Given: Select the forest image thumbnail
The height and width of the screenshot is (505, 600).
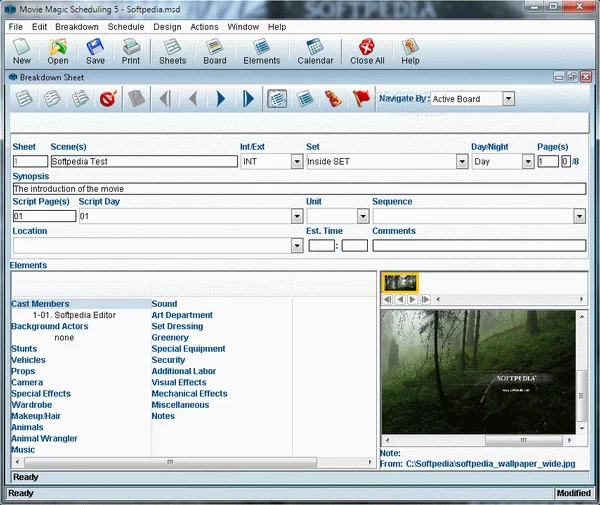Looking at the screenshot, I should 400,283.
